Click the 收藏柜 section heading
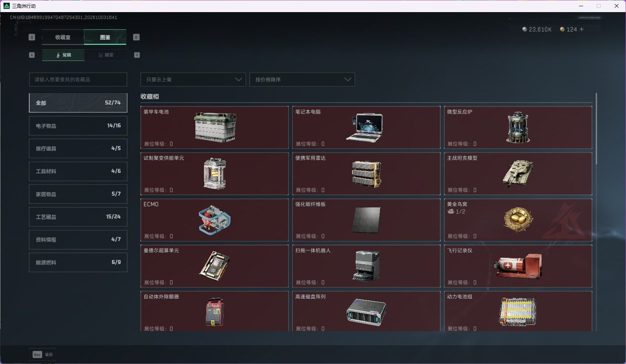 coord(150,96)
